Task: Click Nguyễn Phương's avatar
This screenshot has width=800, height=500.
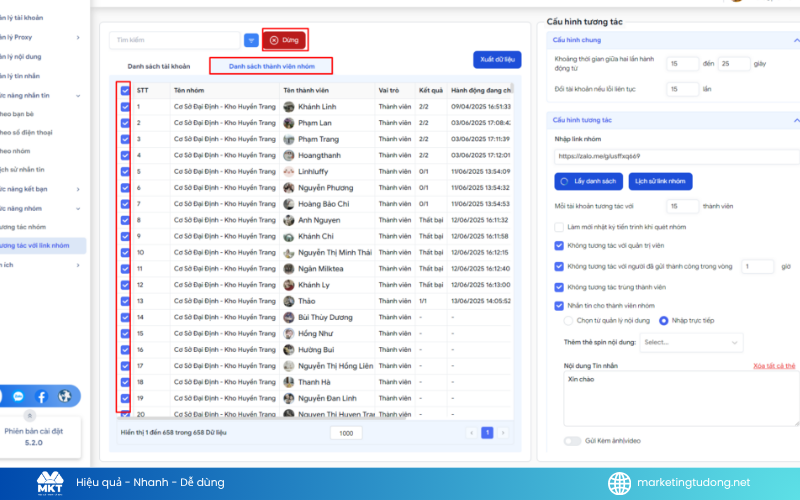Action: (x=289, y=188)
